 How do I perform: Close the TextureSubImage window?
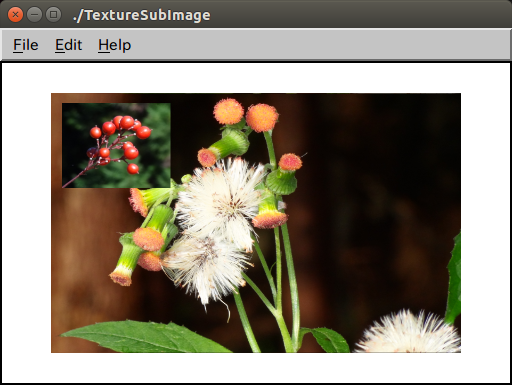[x=15, y=15]
